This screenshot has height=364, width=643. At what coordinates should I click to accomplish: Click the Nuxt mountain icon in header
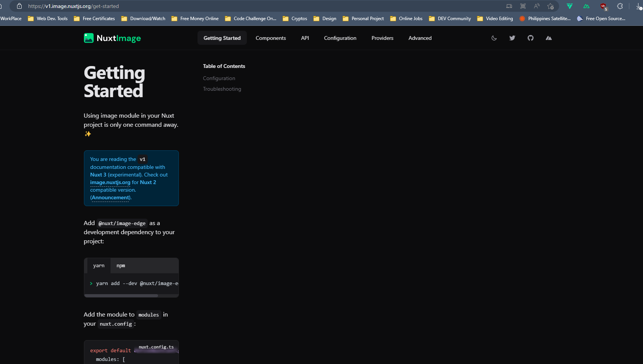pos(549,38)
